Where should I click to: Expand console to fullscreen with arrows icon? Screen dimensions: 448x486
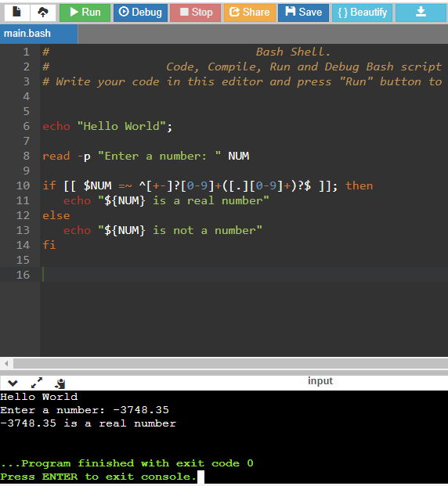click(x=37, y=383)
